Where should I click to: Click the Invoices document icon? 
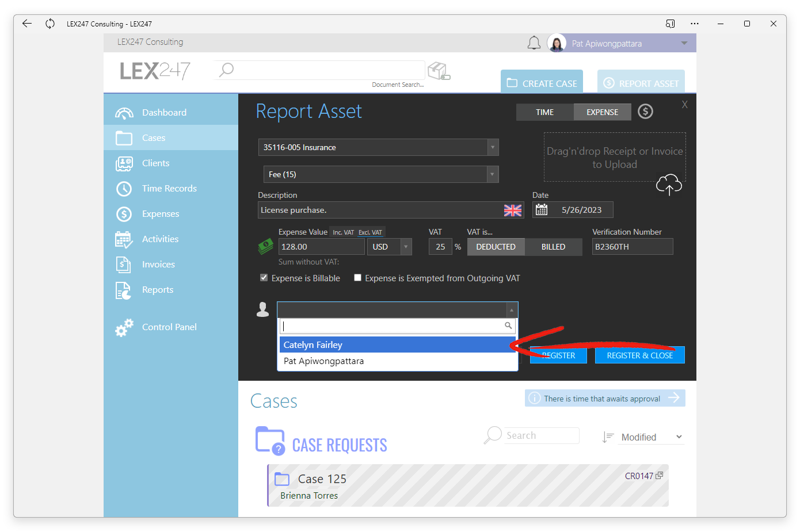(124, 265)
